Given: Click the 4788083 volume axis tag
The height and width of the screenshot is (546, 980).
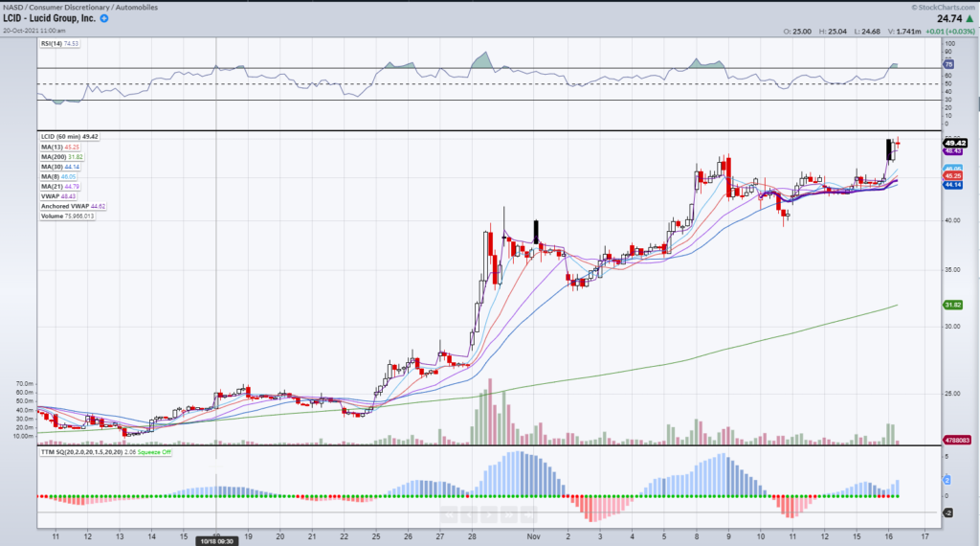Looking at the screenshot, I should pyautogui.click(x=957, y=440).
